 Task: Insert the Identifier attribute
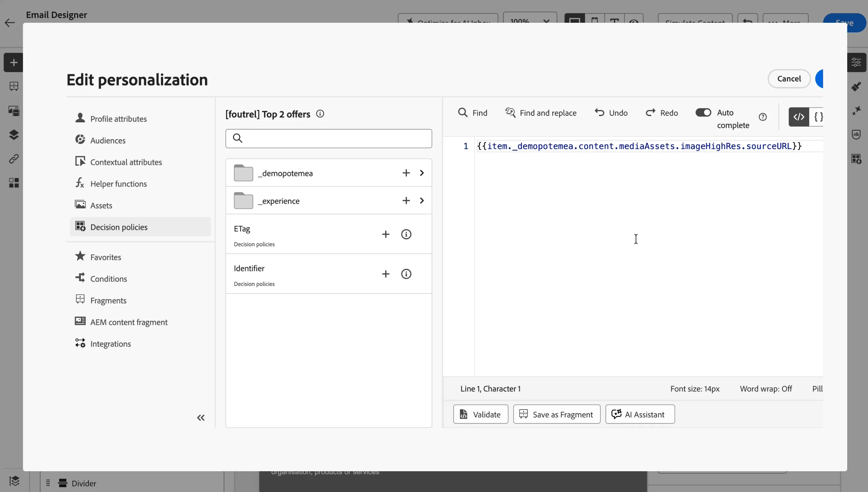385,274
